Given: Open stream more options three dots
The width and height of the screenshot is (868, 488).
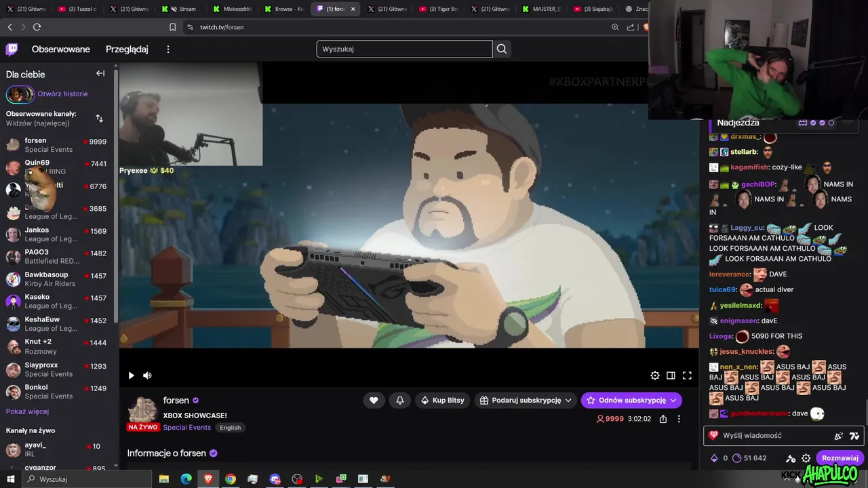Looking at the screenshot, I should tap(679, 419).
